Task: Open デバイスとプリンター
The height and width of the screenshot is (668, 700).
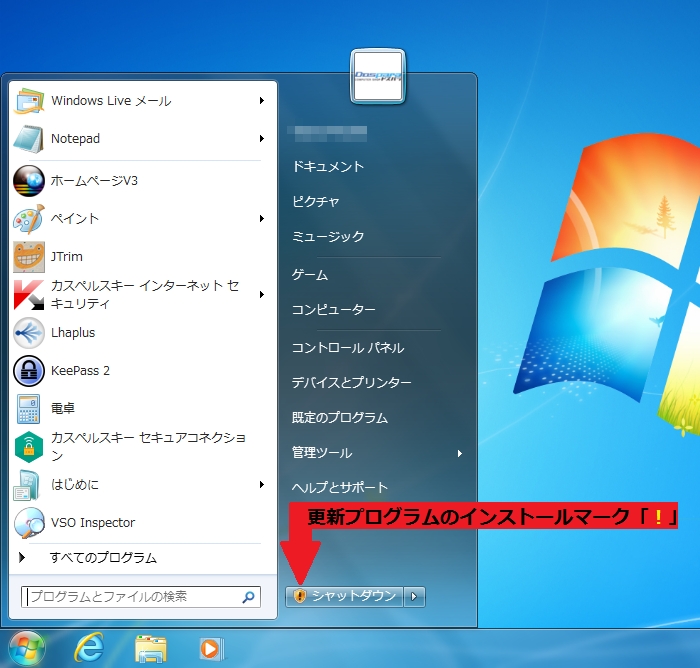Action: [351, 383]
